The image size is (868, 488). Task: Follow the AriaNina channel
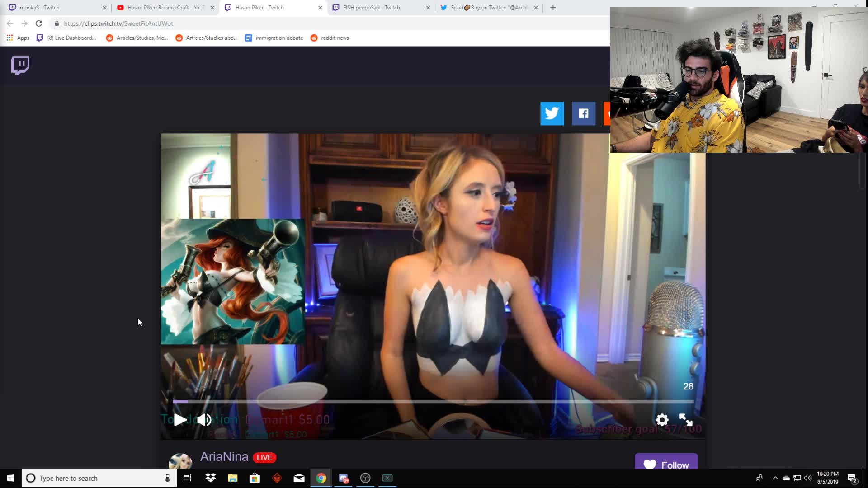pyautogui.click(x=666, y=464)
